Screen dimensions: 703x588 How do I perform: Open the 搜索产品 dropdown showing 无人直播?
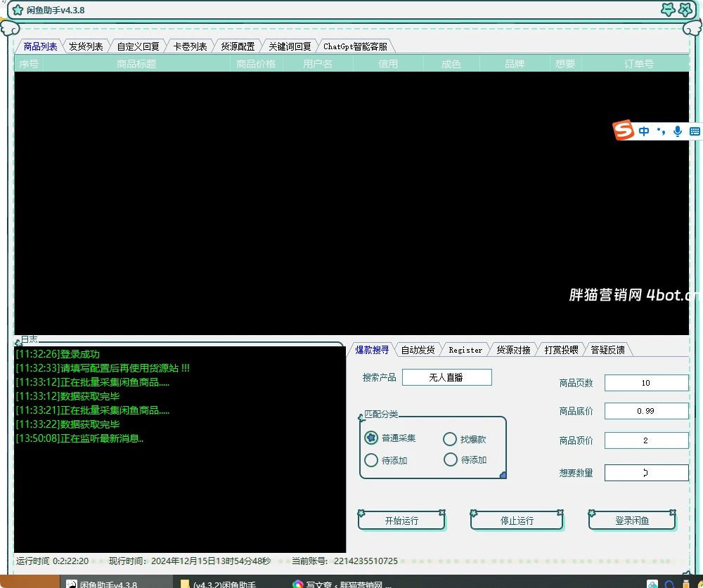point(447,377)
